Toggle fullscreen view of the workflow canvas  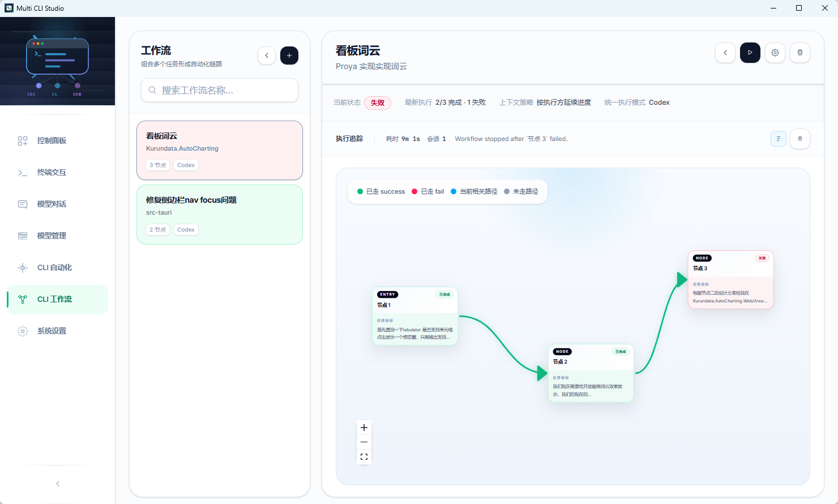click(364, 456)
